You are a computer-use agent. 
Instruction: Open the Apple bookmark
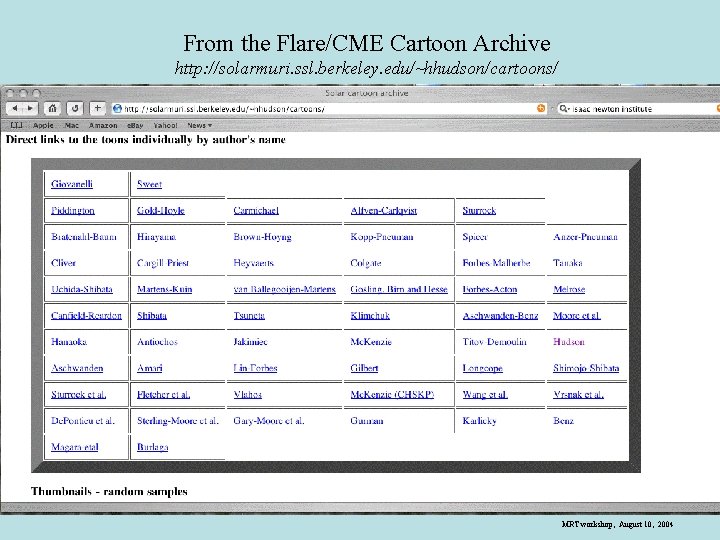43,125
